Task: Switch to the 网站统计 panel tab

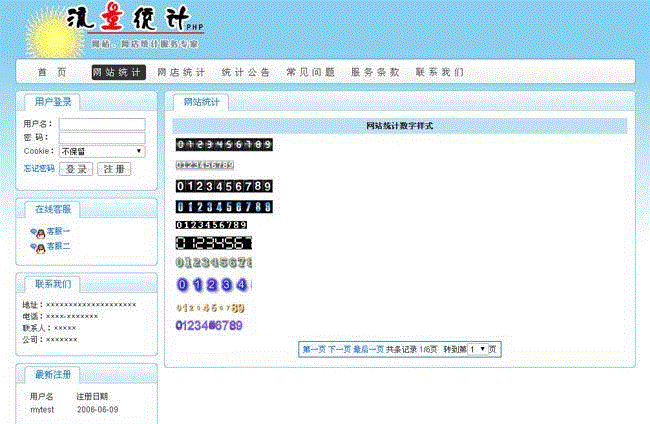Action: coord(201,102)
